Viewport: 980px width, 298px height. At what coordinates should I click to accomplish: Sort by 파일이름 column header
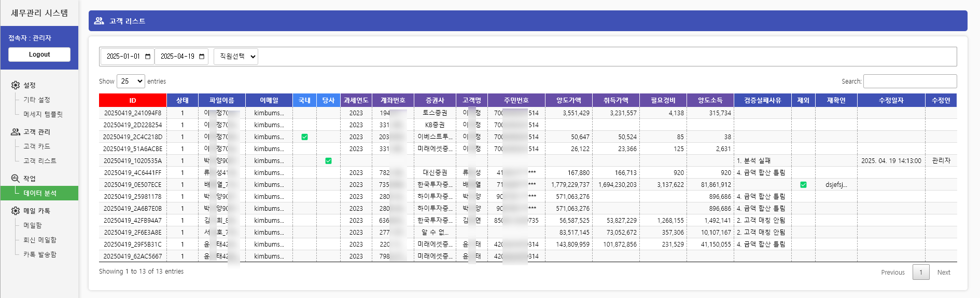[x=222, y=100]
